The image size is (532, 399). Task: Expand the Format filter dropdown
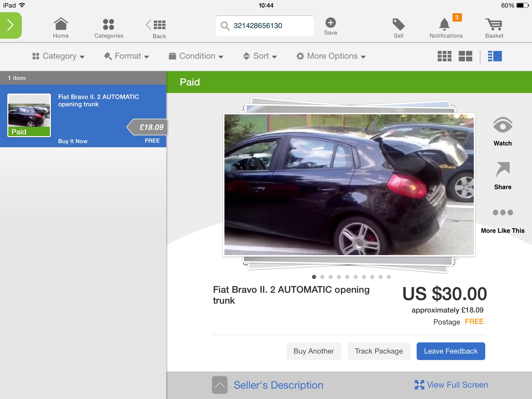click(127, 56)
